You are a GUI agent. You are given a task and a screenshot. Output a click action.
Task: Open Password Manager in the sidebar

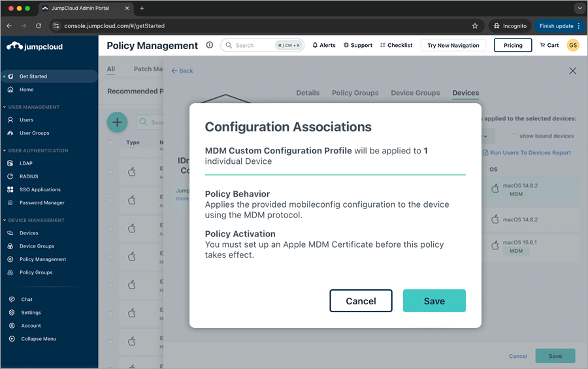[42, 202]
